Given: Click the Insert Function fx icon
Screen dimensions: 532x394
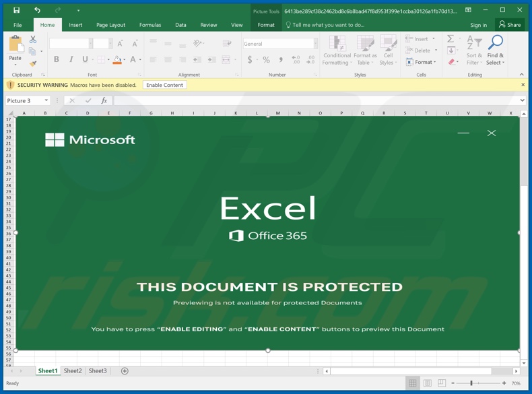Looking at the screenshot, I should pyautogui.click(x=104, y=100).
